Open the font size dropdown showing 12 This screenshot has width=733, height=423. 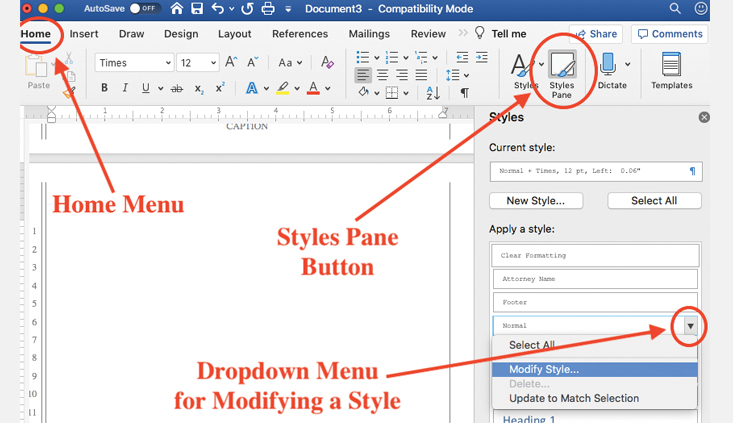(198, 62)
